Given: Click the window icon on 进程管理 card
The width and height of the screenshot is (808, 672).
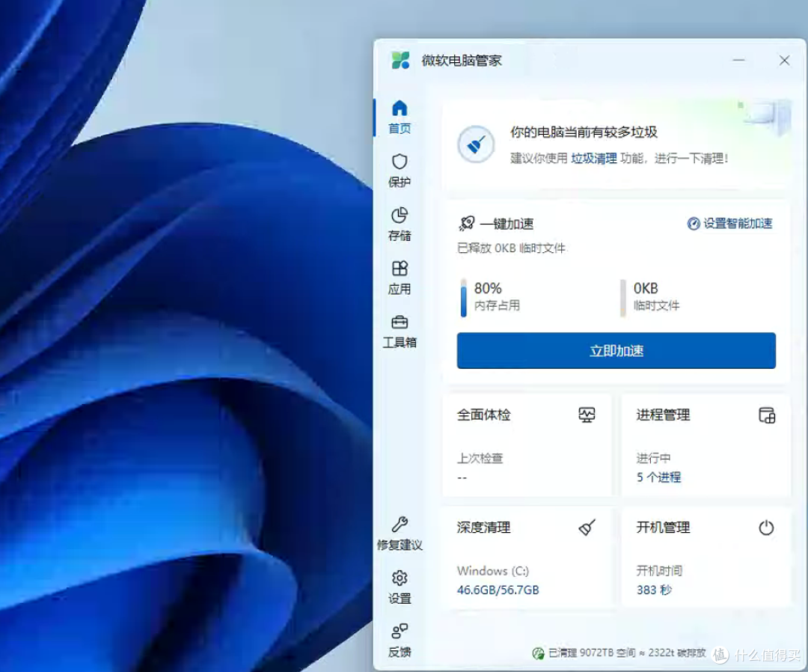Looking at the screenshot, I should [767, 415].
